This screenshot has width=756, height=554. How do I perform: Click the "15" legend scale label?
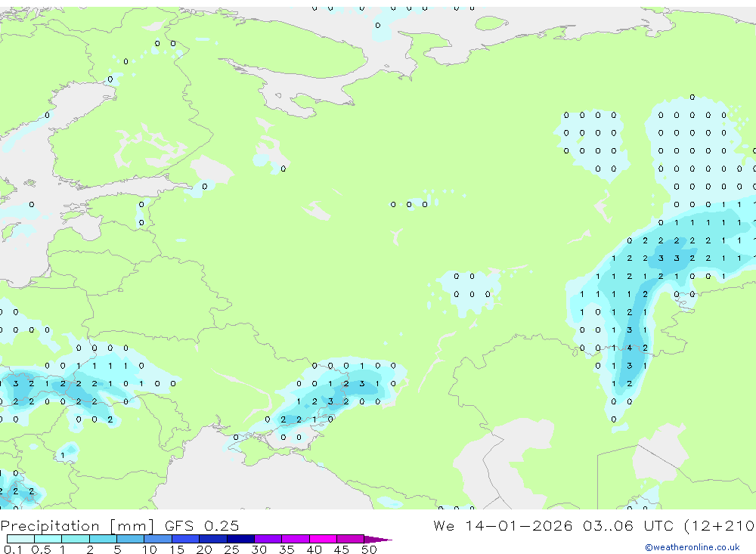point(177,549)
